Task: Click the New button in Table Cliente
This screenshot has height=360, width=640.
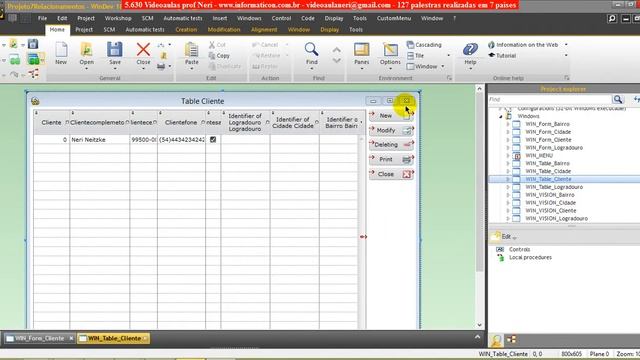Action: (391, 116)
